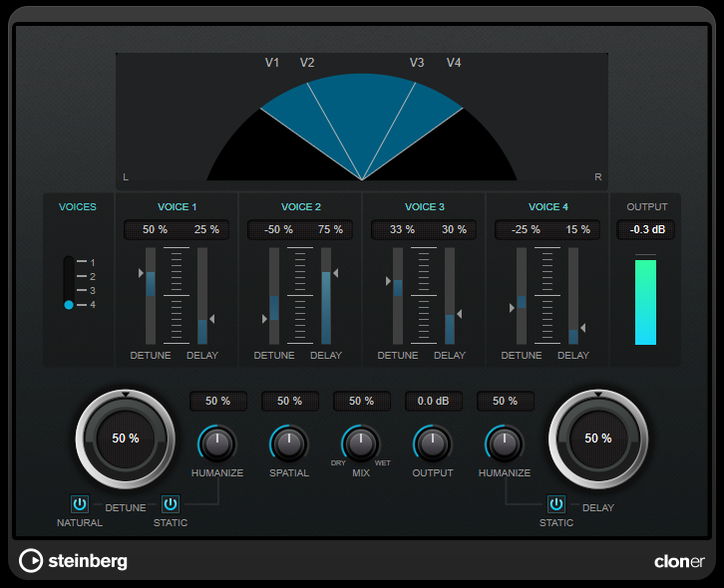This screenshot has height=588, width=724.
Task: Set voices count to 3
Action: (x=87, y=290)
